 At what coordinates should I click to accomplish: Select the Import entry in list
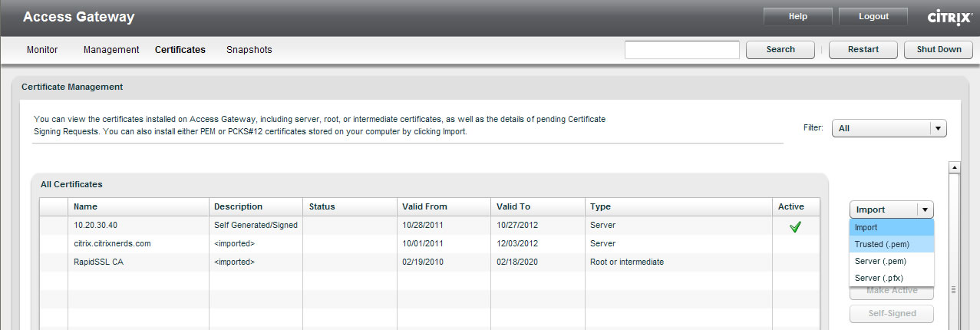pos(892,227)
